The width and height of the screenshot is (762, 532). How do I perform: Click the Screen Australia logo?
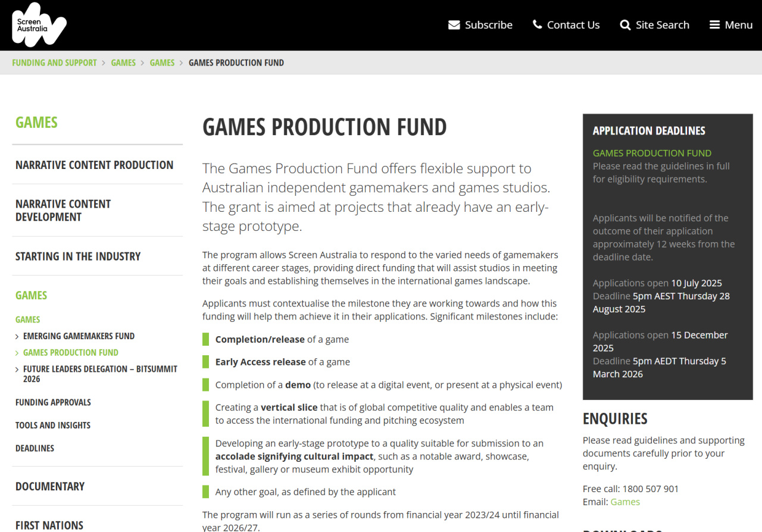pos(39,25)
